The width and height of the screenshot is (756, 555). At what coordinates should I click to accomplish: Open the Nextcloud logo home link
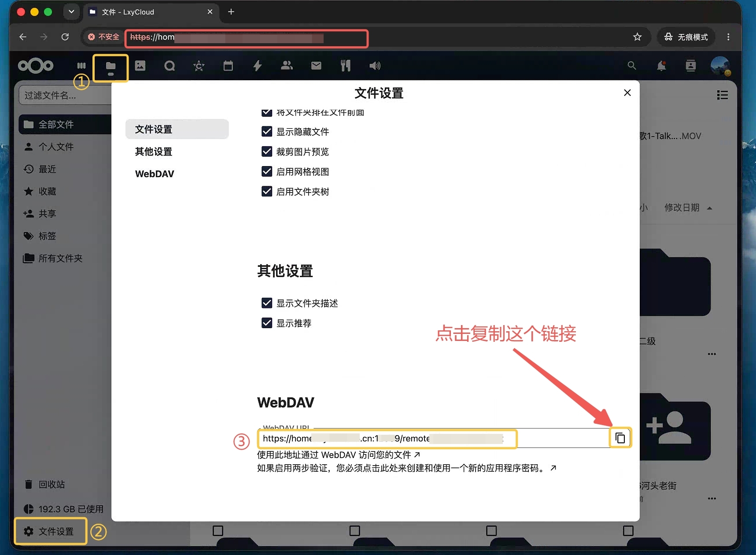(x=36, y=66)
